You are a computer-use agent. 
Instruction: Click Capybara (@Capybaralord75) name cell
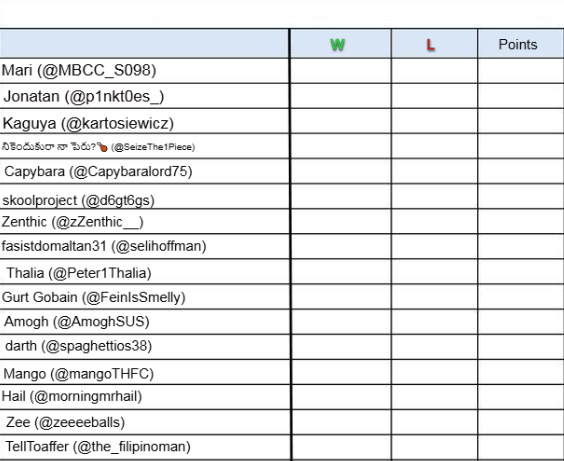pos(144,172)
